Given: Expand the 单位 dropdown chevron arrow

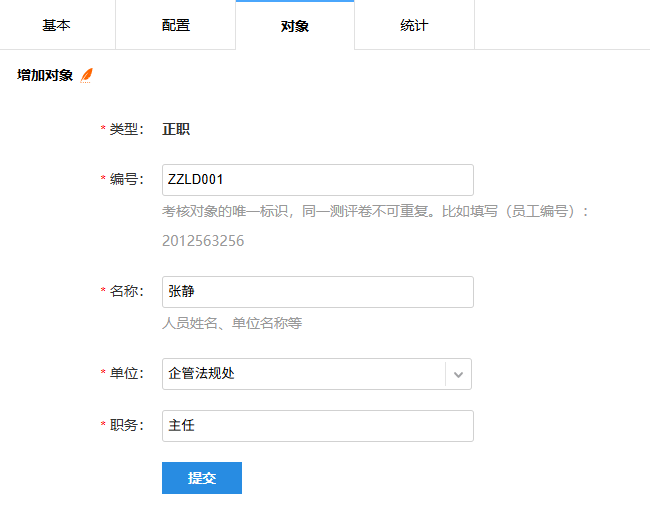Looking at the screenshot, I should point(458,374).
